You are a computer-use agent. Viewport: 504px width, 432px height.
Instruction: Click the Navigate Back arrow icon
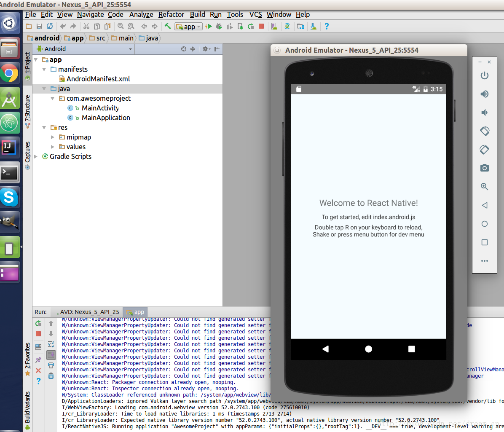(144, 27)
